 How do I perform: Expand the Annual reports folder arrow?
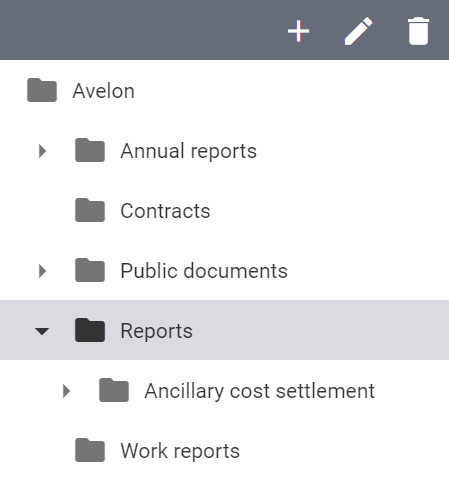point(42,151)
